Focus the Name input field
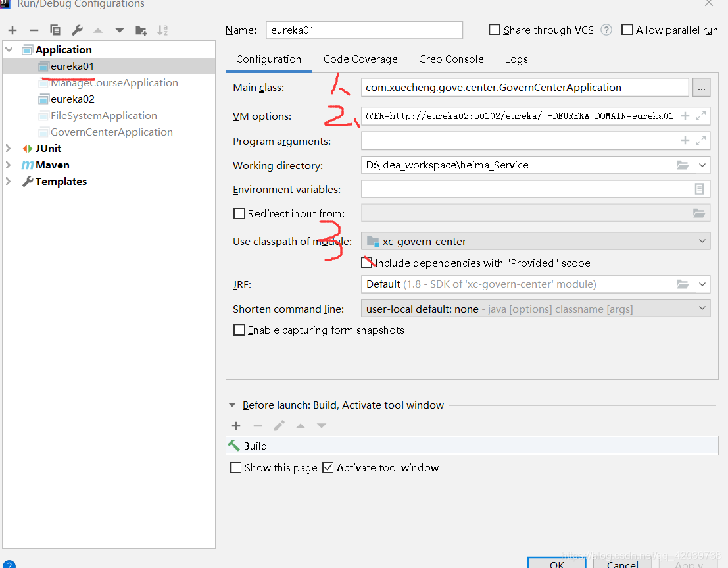 coord(364,30)
